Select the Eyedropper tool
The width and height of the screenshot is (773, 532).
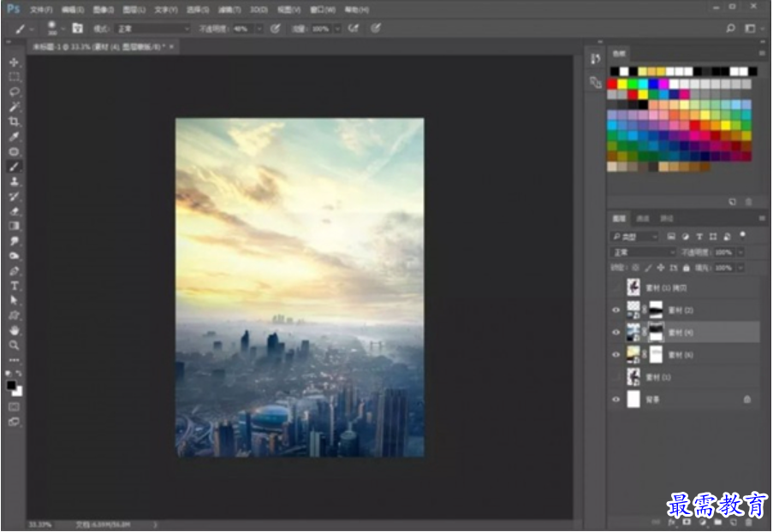tap(15, 137)
